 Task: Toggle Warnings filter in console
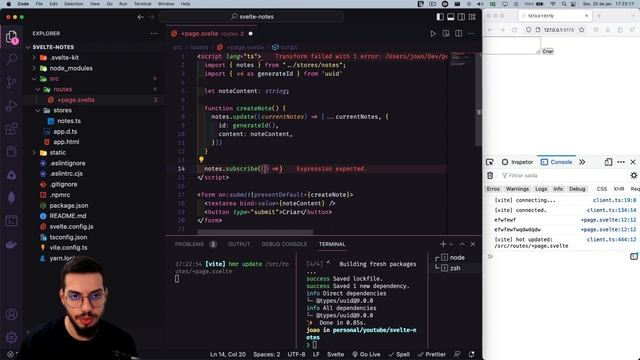(x=517, y=189)
